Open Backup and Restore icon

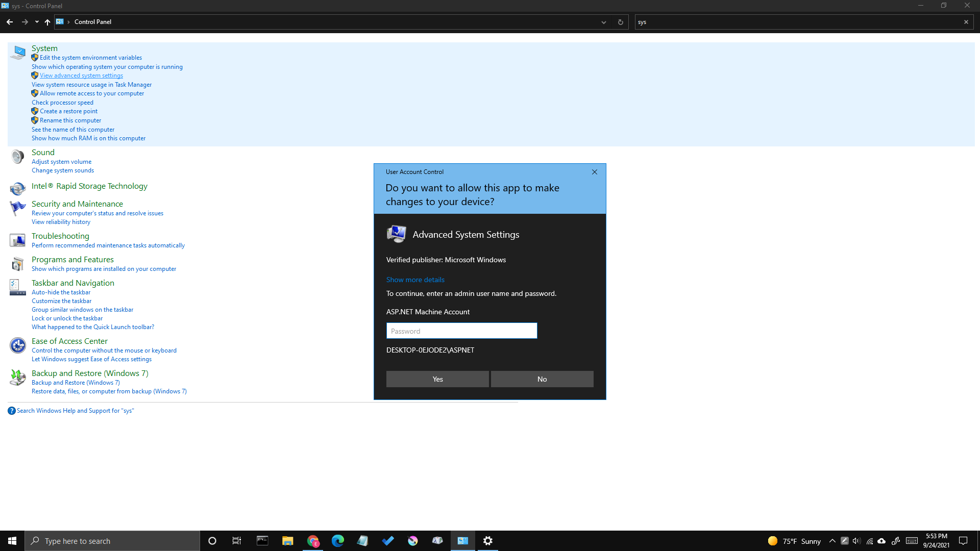18,378
